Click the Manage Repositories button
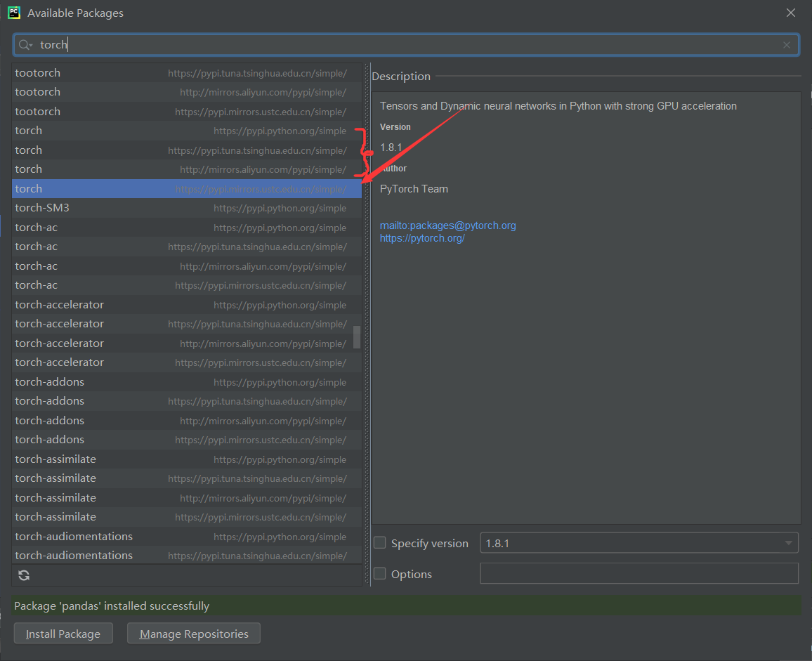The height and width of the screenshot is (661, 812). pos(194,634)
